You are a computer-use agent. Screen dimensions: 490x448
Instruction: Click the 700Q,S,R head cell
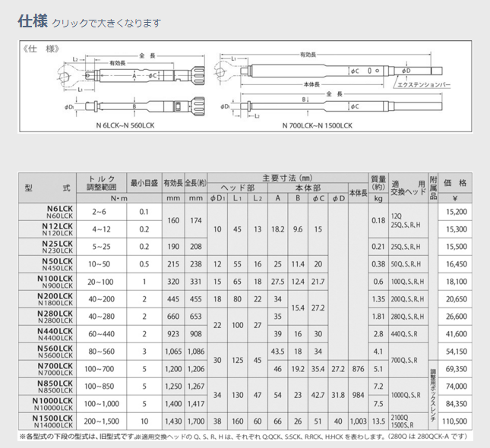pos(409,361)
